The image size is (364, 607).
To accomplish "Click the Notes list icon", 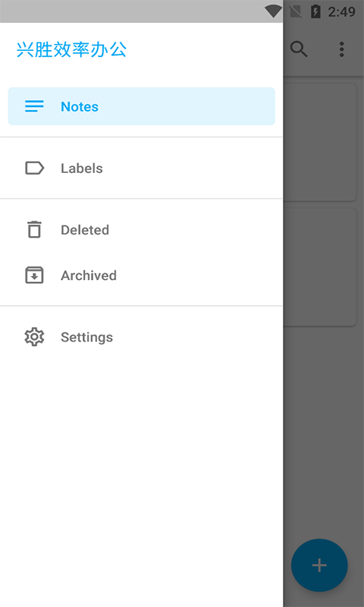I will click(34, 106).
